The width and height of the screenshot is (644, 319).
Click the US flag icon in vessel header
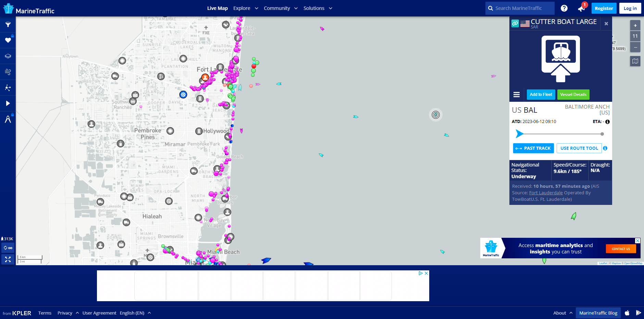pos(525,24)
